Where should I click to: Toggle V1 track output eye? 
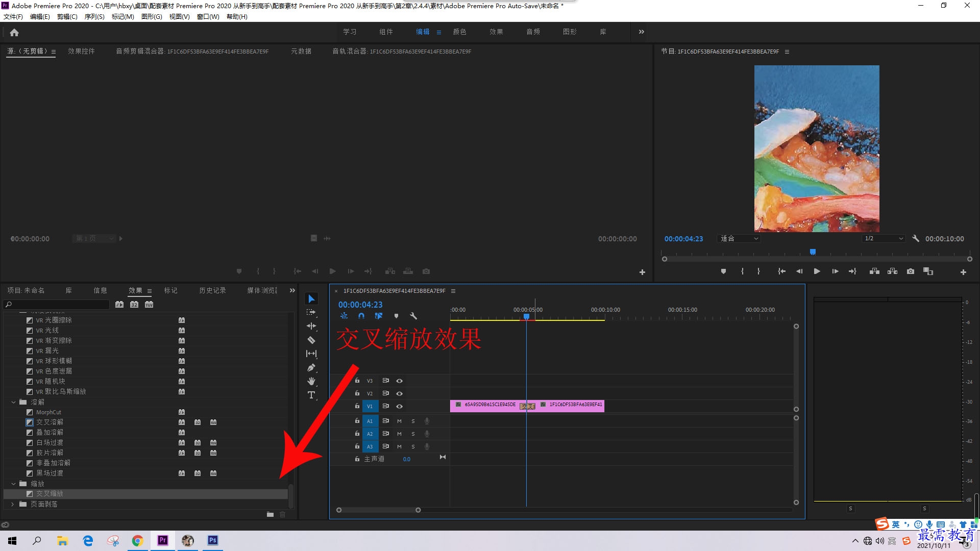(x=400, y=406)
